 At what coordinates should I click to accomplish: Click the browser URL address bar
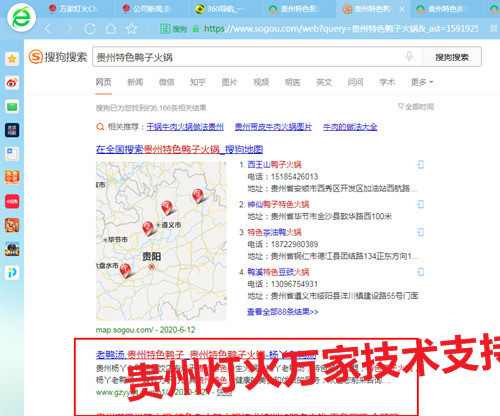(x=340, y=29)
